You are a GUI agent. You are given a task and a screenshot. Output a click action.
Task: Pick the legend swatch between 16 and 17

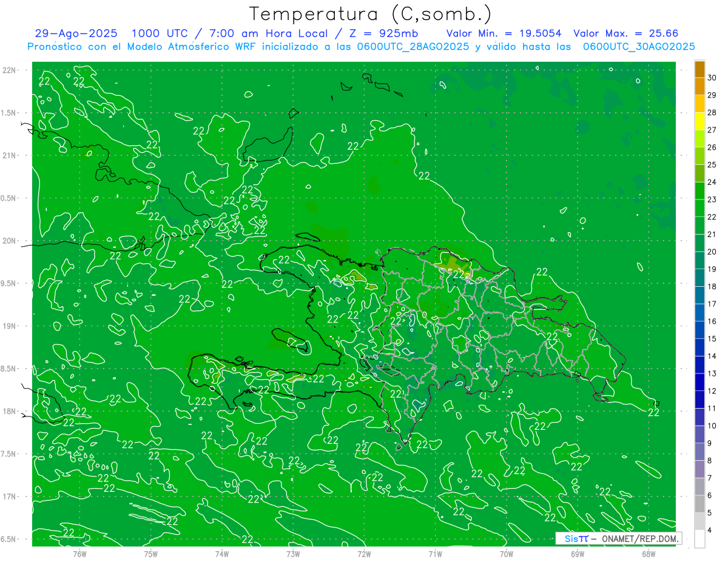click(x=699, y=312)
